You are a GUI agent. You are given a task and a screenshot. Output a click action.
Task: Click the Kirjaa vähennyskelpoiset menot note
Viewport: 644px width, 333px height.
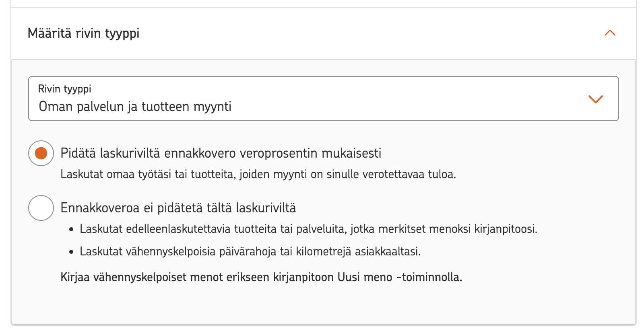pyautogui.click(x=262, y=277)
